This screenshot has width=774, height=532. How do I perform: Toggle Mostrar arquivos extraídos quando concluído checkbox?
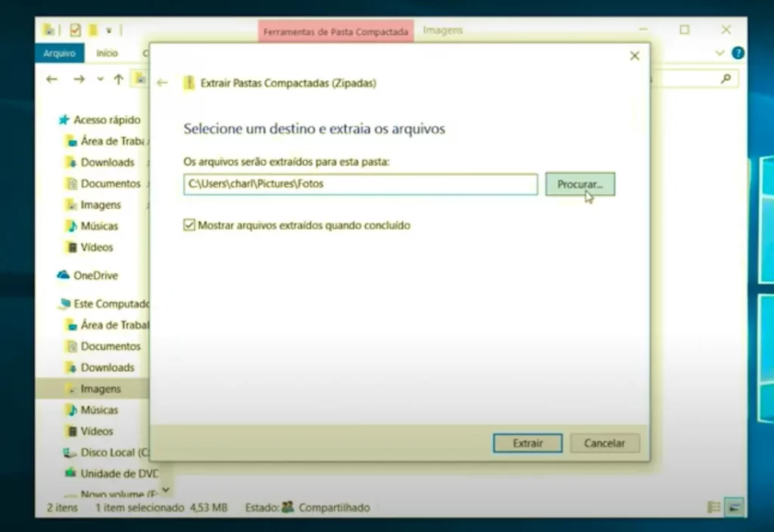coord(189,225)
